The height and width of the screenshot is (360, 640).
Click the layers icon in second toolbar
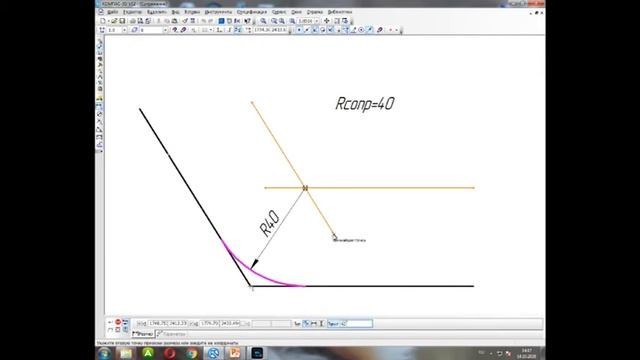(x=134, y=30)
